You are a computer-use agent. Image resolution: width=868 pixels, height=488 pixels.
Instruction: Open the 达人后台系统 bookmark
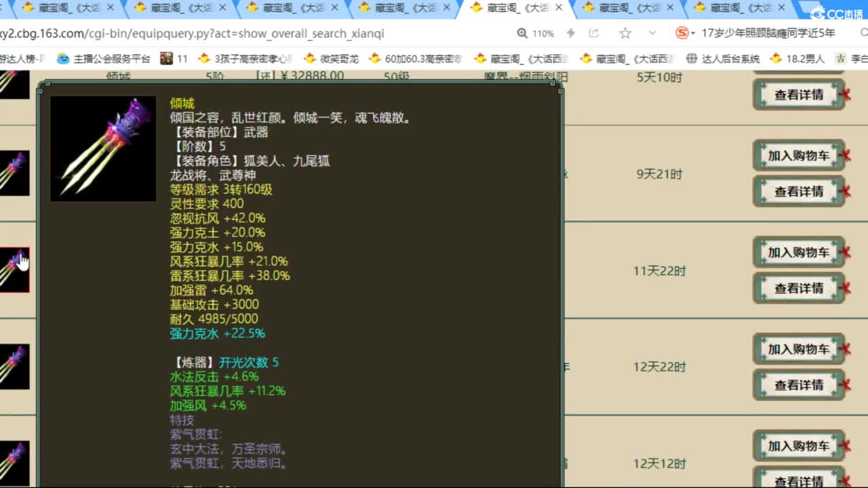(x=723, y=59)
